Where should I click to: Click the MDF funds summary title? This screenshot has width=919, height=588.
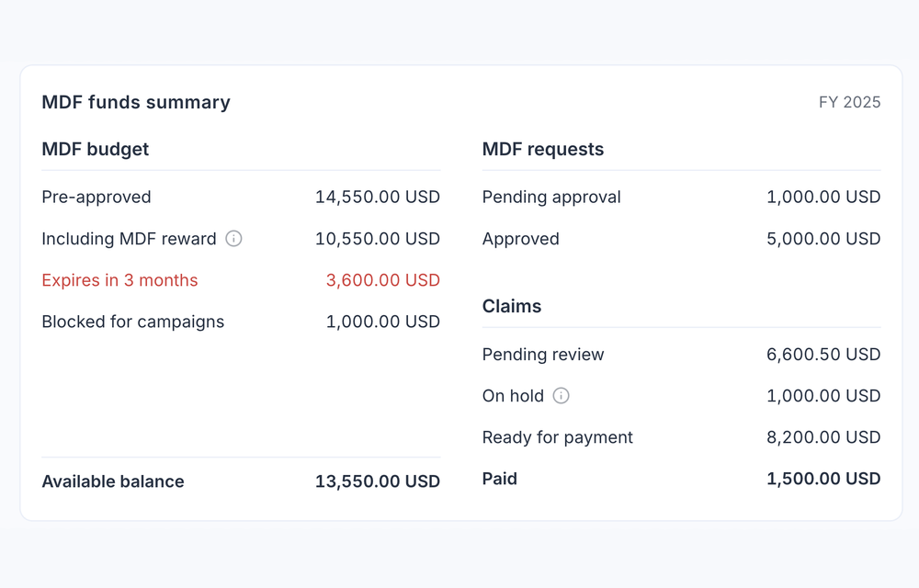(x=136, y=103)
